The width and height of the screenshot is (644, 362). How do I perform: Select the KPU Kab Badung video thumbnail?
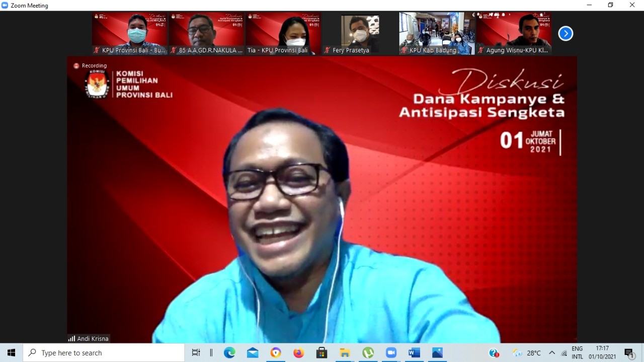point(437,33)
